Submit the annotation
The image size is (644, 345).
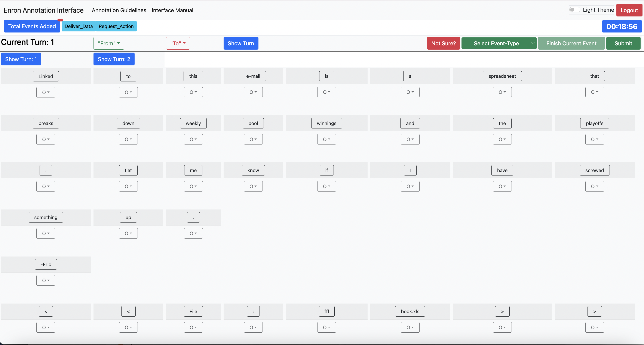click(623, 43)
